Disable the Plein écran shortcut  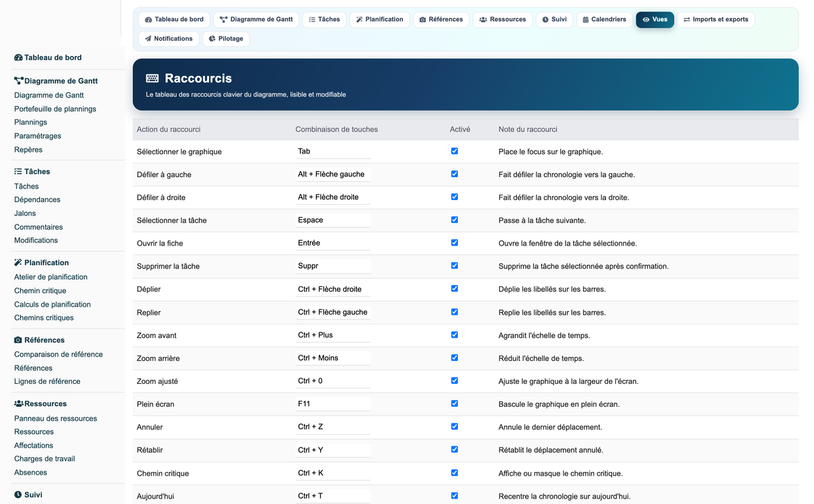coord(454,404)
